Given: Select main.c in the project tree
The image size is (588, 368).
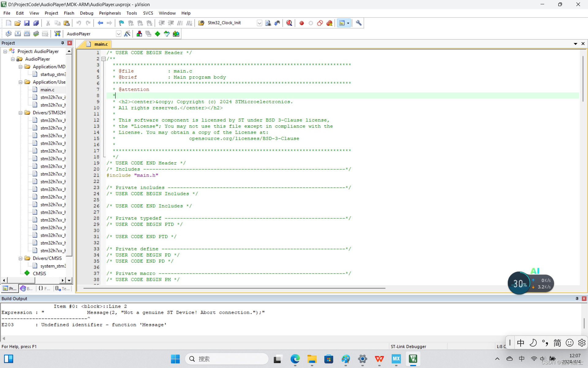Looking at the screenshot, I should tap(47, 90).
